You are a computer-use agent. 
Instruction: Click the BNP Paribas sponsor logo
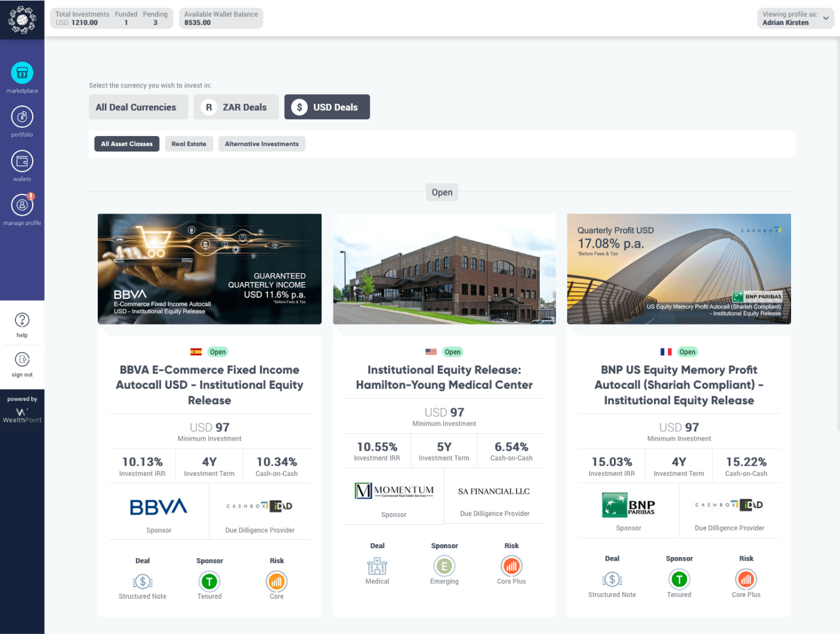pos(628,505)
